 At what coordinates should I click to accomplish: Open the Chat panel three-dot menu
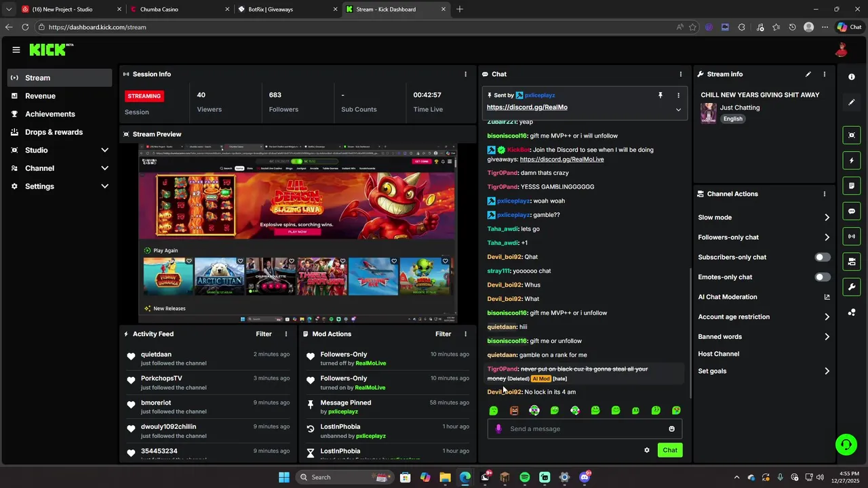click(681, 74)
